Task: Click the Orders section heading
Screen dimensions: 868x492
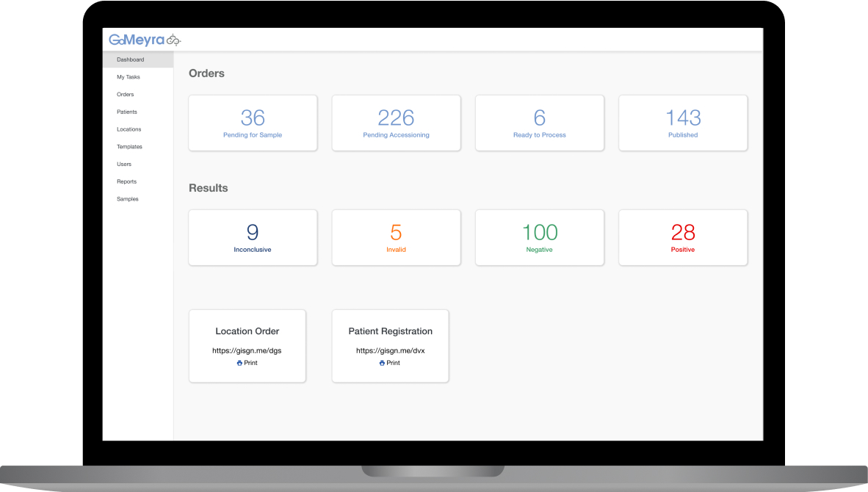Action: click(206, 73)
